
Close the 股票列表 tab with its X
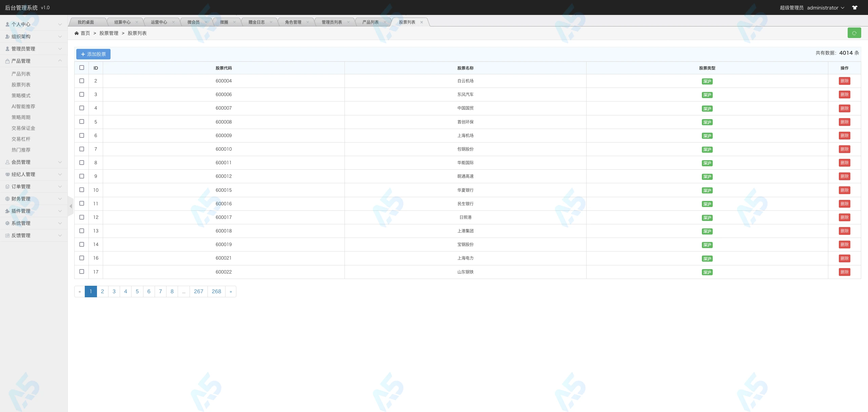pyautogui.click(x=421, y=22)
